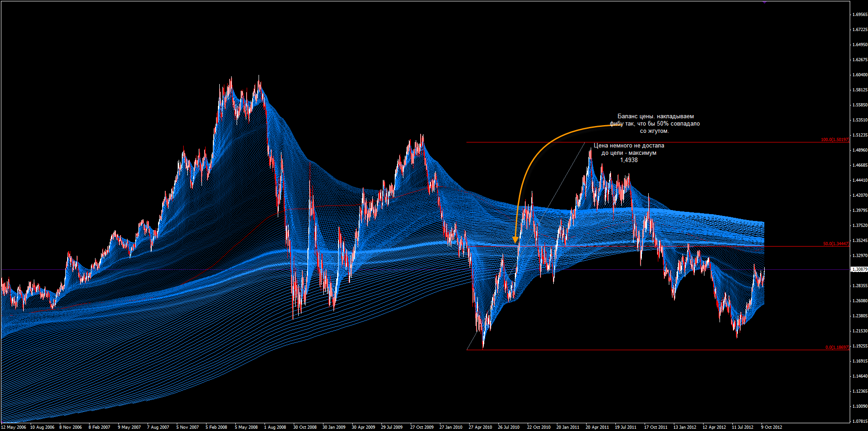Click the 1.69565 price scale value
This screenshot has width=868, height=431.
coord(860,15)
